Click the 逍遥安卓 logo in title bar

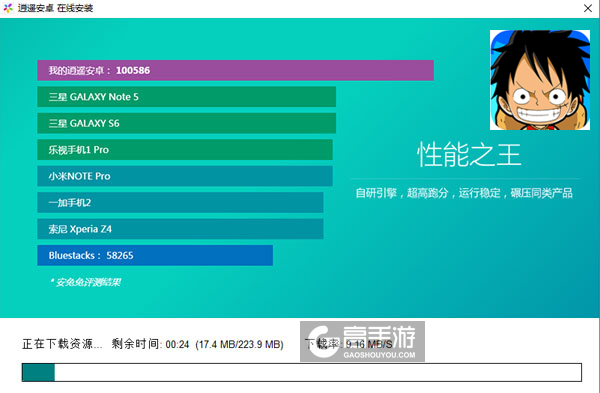[x=8, y=8]
